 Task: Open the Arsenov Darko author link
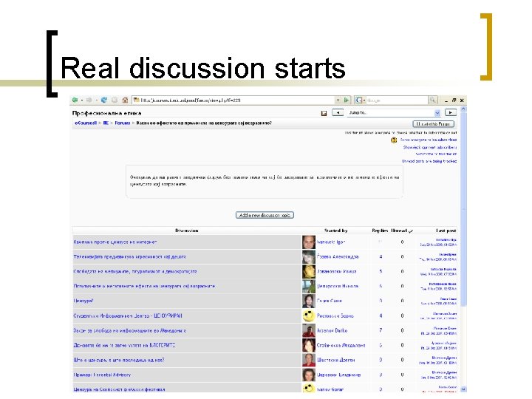(x=332, y=330)
